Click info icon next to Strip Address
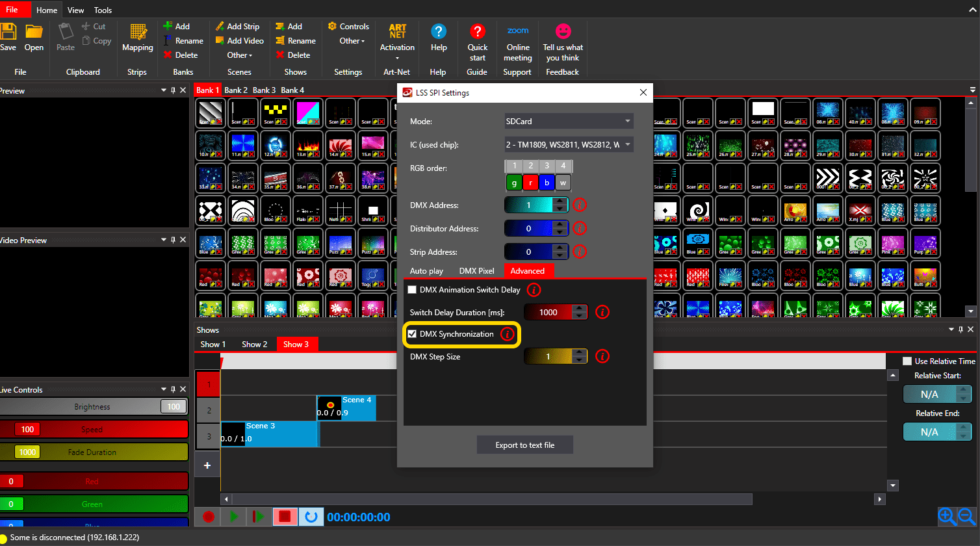This screenshot has height=546, width=980. (580, 252)
